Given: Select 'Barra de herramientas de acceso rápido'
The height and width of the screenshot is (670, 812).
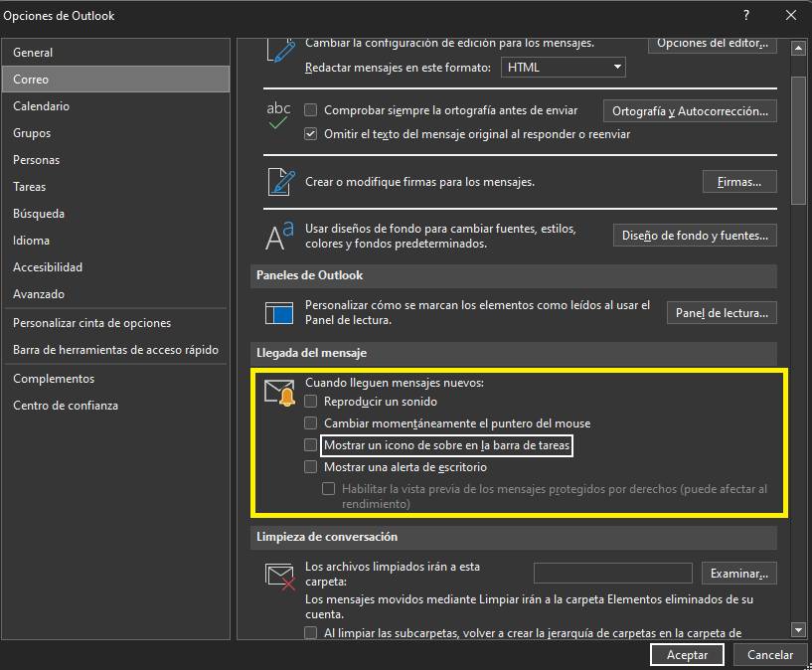Looking at the screenshot, I should (115, 350).
